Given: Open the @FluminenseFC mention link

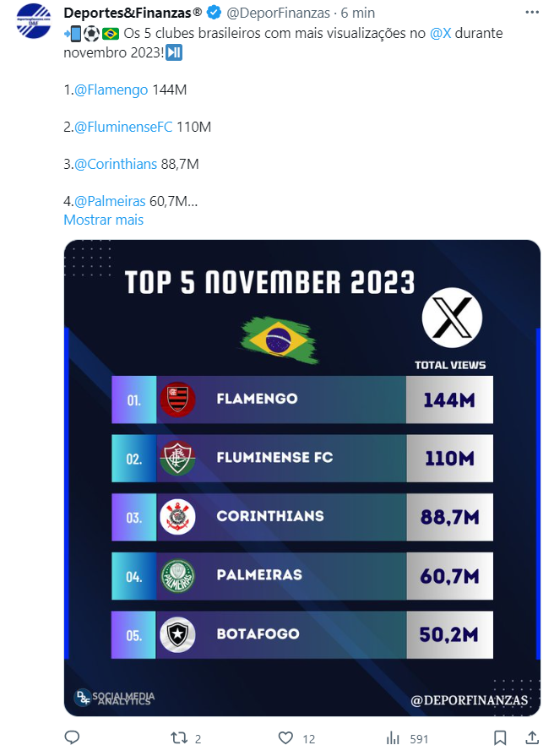Looking at the screenshot, I should 123,128.
